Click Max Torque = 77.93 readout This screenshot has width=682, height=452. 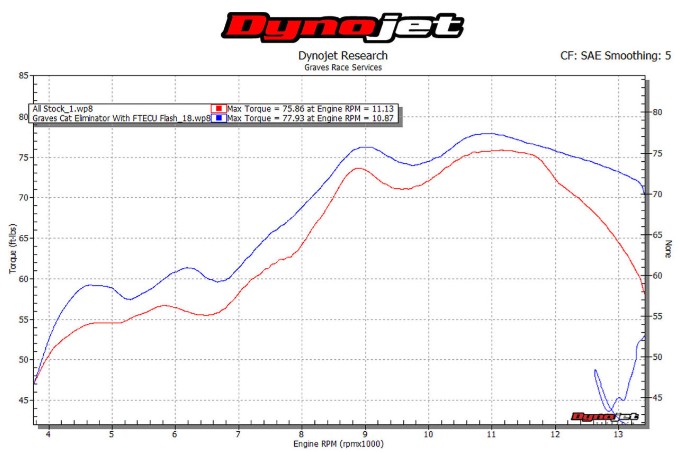(311, 118)
